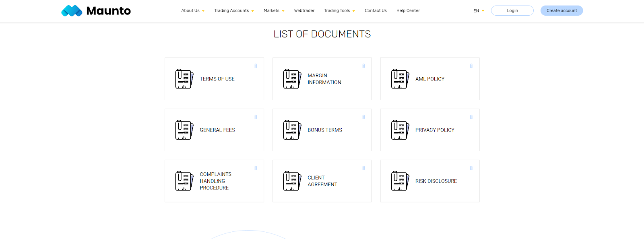Open the Privacy Policy document icon
644x239 pixels.
[400, 130]
